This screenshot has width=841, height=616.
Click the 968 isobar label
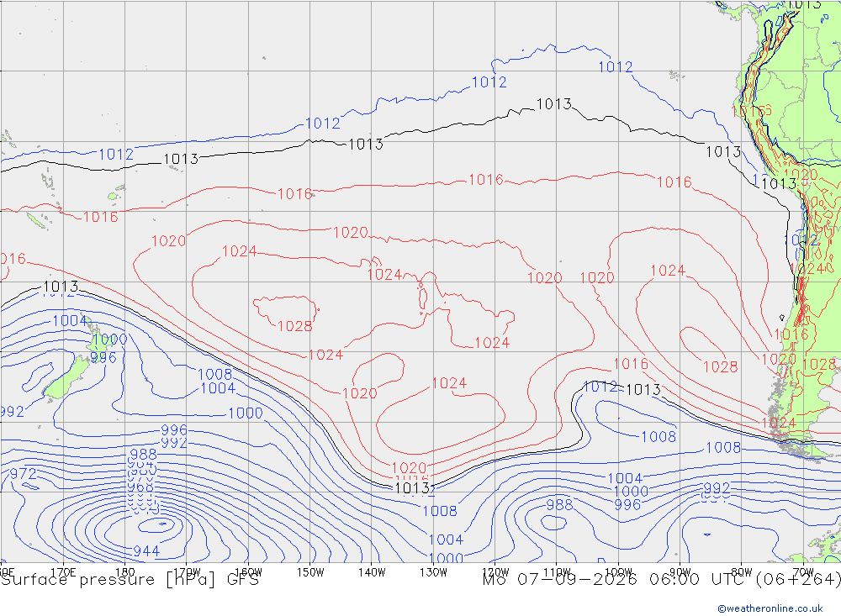[x=140, y=487]
